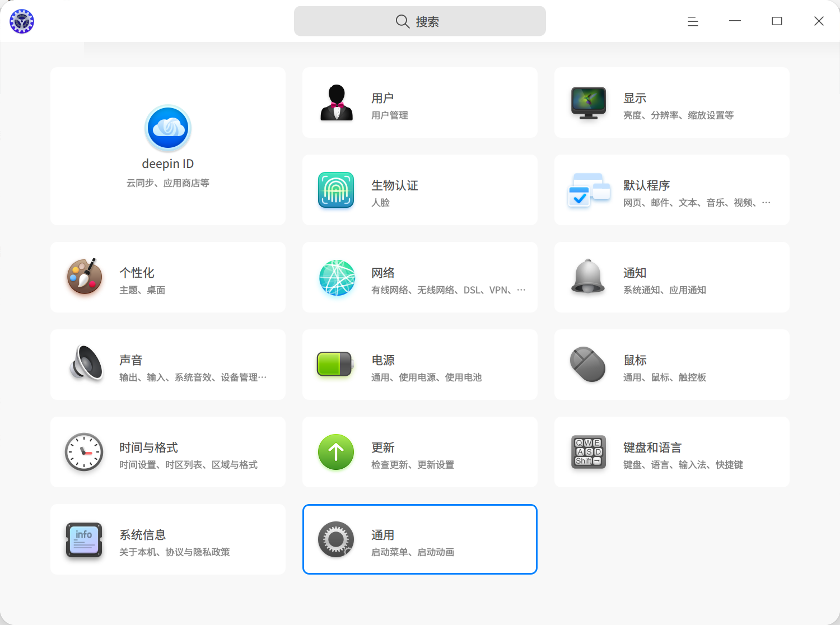Select the 人脸 subtitle under 生物认证

[x=380, y=203]
